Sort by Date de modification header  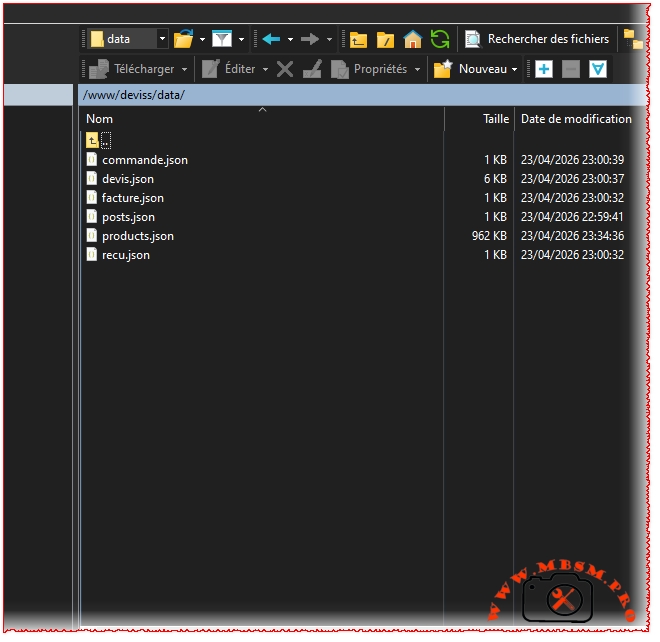[576, 119]
